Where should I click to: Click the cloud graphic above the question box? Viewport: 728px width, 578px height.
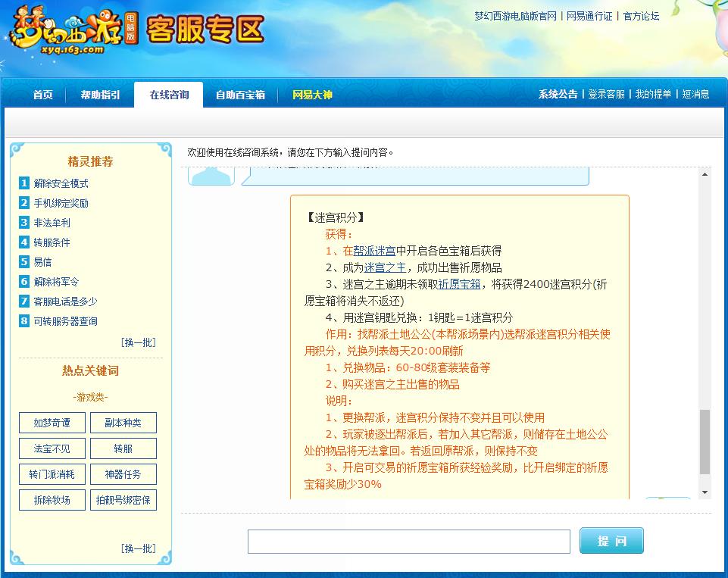pyautogui.click(x=211, y=176)
